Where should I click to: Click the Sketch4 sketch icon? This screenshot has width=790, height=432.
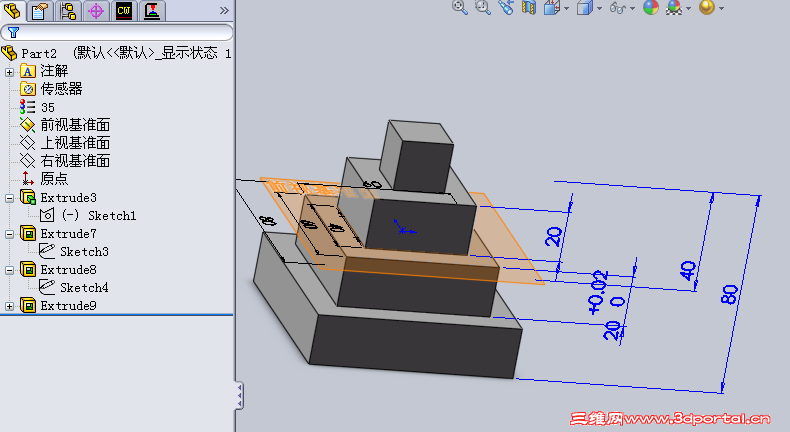pyautogui.click(x=47, y=287)
